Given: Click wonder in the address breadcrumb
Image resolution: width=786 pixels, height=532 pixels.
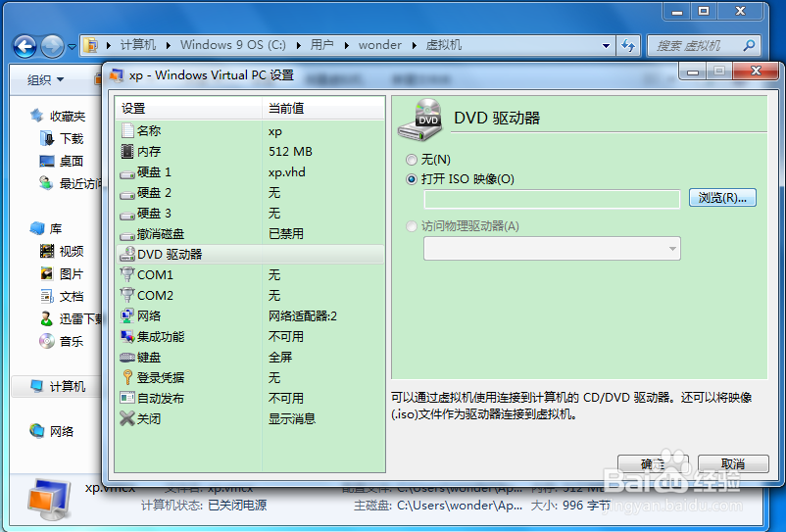Looking at the screenshot, I should coord(380,45).
